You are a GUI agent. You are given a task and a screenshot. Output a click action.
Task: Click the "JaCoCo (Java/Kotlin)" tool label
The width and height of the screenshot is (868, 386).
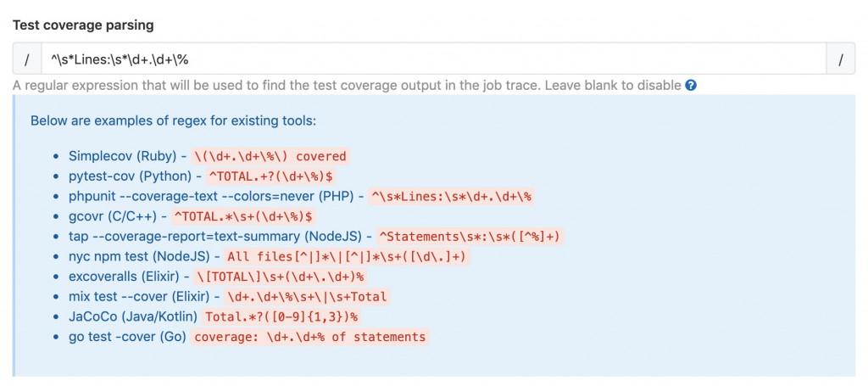pyautogui.click(x=133, y=316)
